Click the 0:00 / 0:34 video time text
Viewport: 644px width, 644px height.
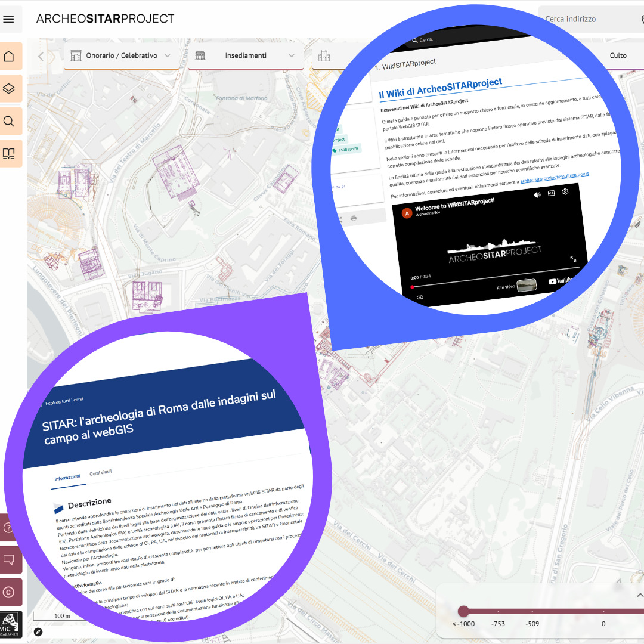(420, 277)
